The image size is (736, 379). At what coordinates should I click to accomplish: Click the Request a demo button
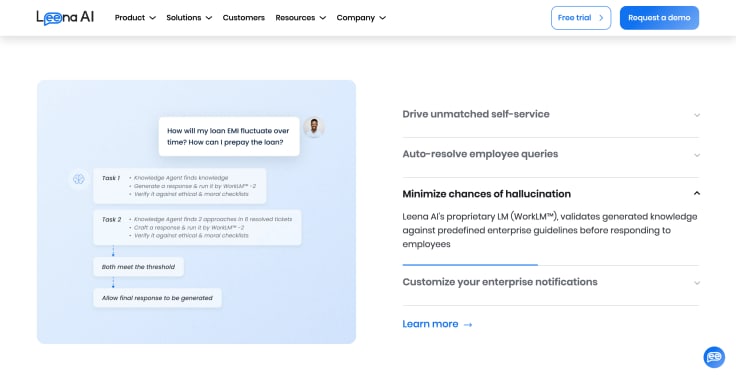pos(659,18)
